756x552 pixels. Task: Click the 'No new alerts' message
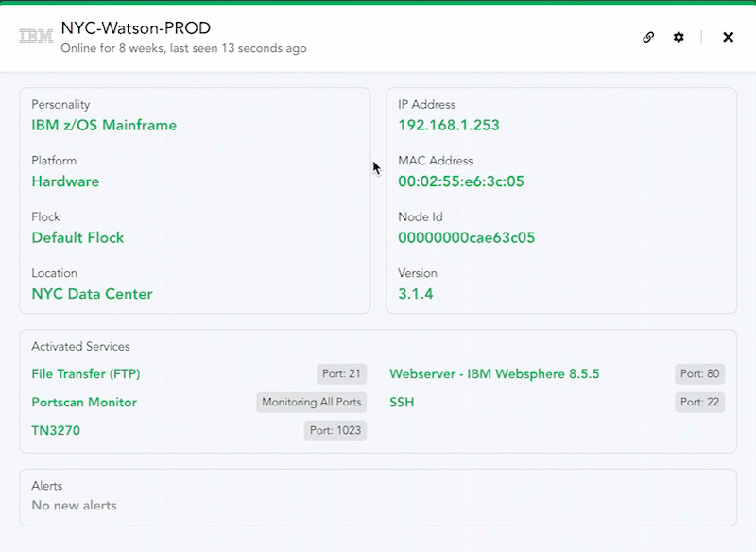tap(75, 506)
